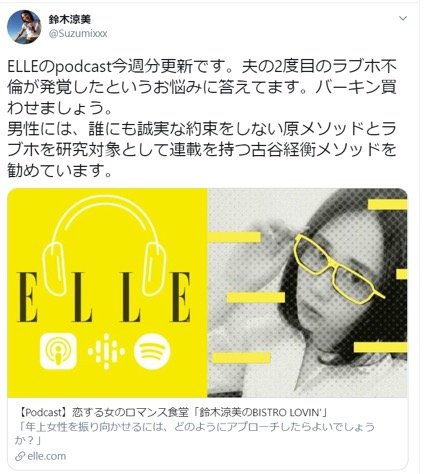
Task: Click the headphones graphic over the ELLE logo
Action: pyautogui.click(x=105, y=245)
